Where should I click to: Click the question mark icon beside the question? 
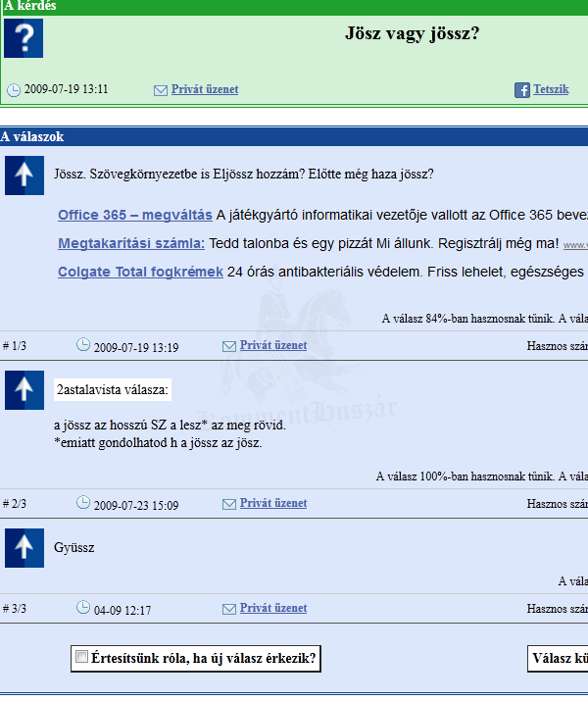tap(24, 38)
